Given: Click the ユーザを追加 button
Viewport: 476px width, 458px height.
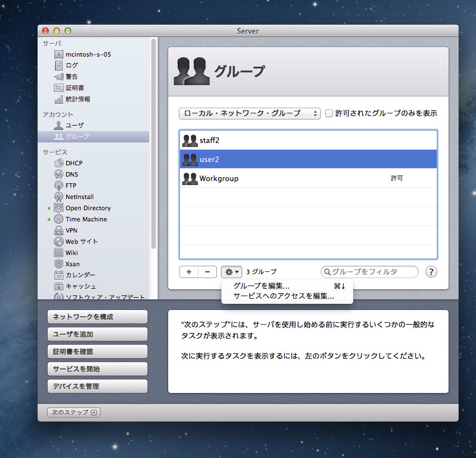Looking at the screenshot, I should point(98,334).
